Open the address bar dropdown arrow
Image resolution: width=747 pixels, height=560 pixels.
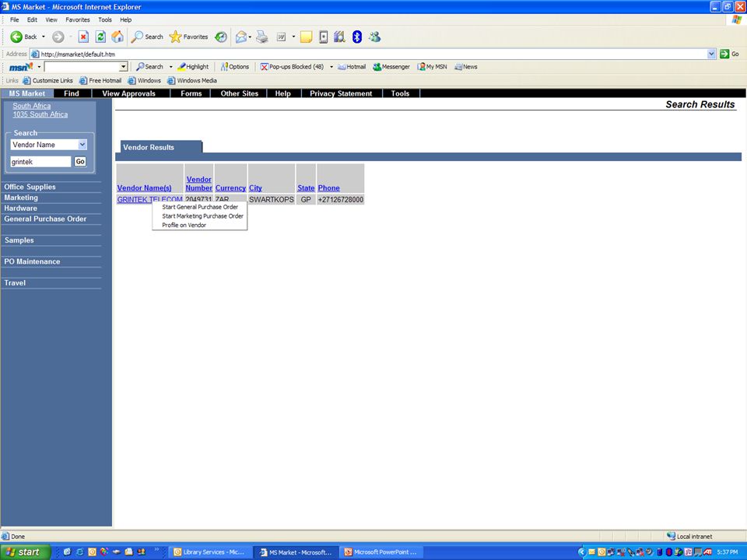click(711, 54)
